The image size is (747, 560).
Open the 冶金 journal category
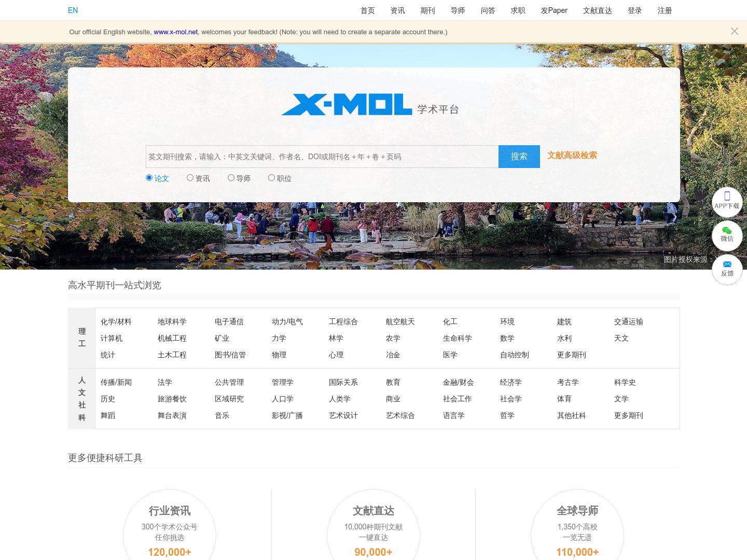click(x=393, y=355)
